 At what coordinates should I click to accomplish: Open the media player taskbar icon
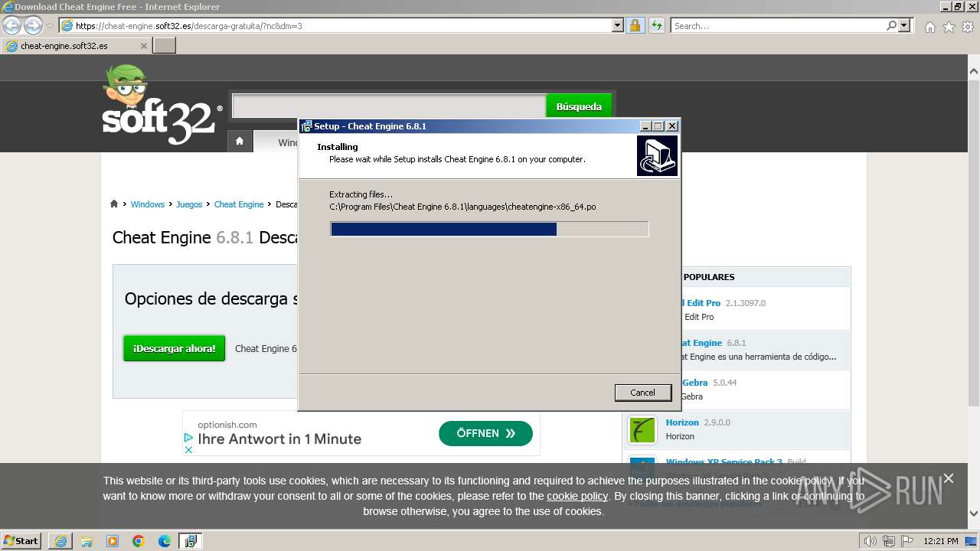(113, 541)
